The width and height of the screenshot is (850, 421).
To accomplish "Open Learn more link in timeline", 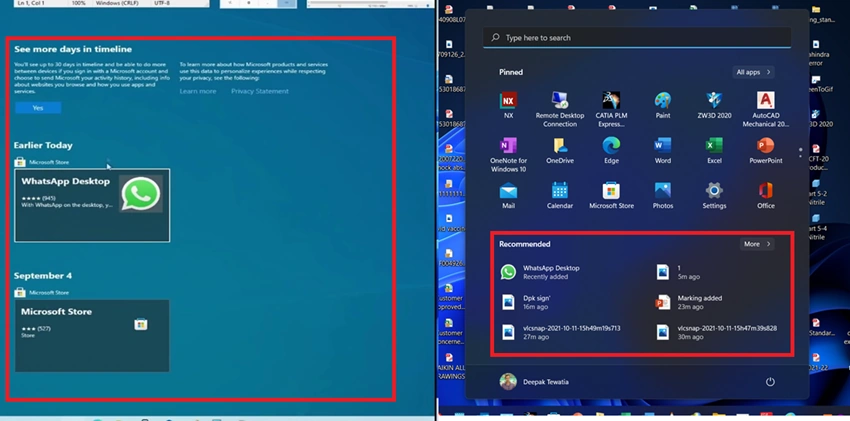I will [x=198, y=91].
